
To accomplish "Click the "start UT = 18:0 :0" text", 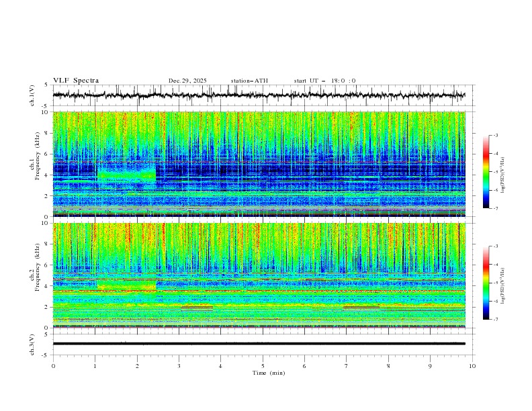I will (324, 81).
